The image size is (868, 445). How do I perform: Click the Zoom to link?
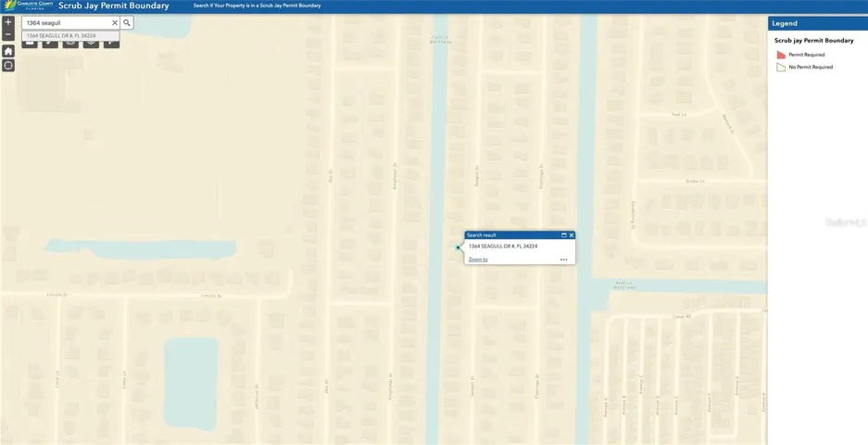478,260
